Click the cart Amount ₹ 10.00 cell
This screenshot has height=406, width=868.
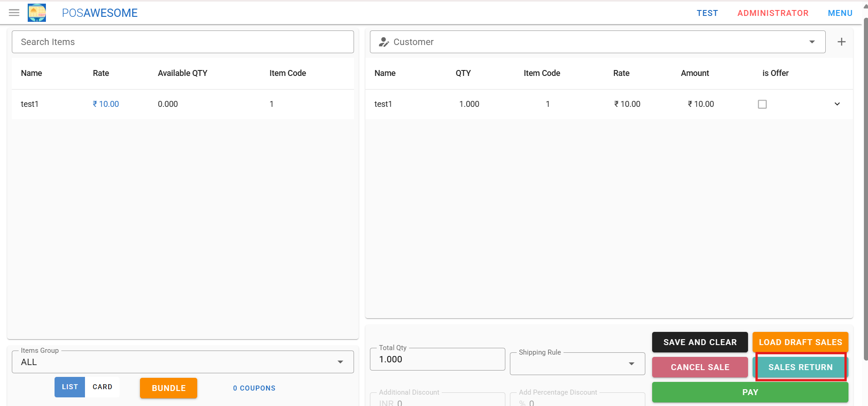point(701,104)
